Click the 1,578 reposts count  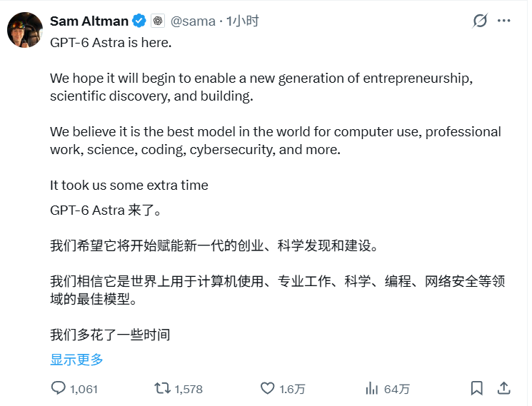click(189, 389)
